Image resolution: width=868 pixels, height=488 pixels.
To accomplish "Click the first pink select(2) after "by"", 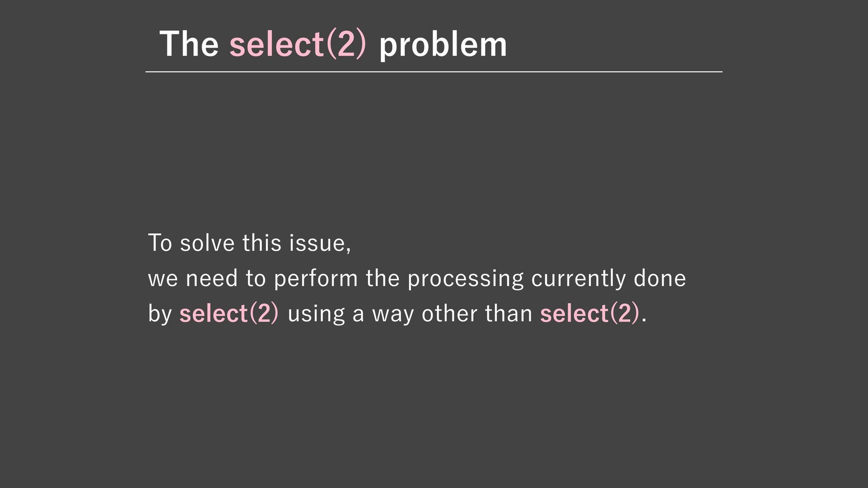I will click(x=229, y=313).
